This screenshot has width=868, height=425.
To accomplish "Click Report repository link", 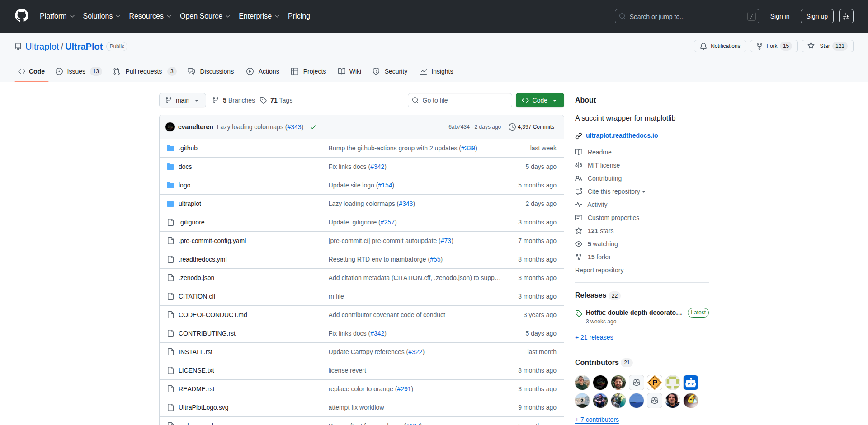I will coord(599,270).
